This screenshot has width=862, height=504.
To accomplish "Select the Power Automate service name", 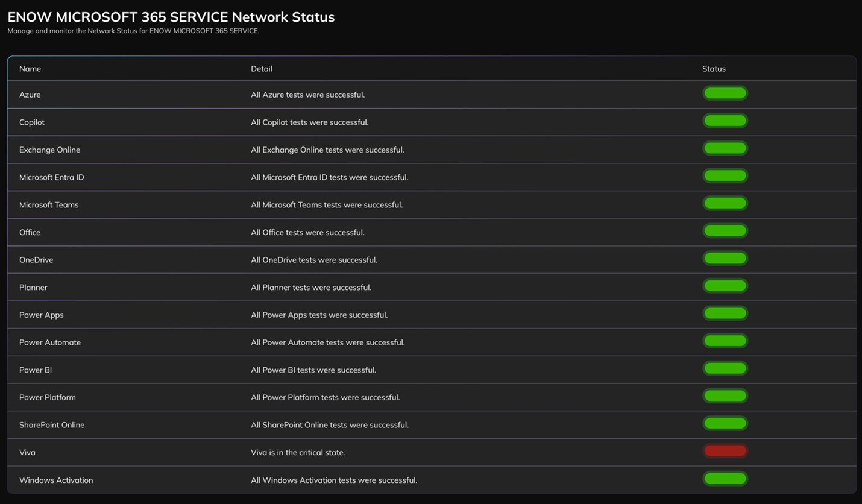I will coord(50,342).
